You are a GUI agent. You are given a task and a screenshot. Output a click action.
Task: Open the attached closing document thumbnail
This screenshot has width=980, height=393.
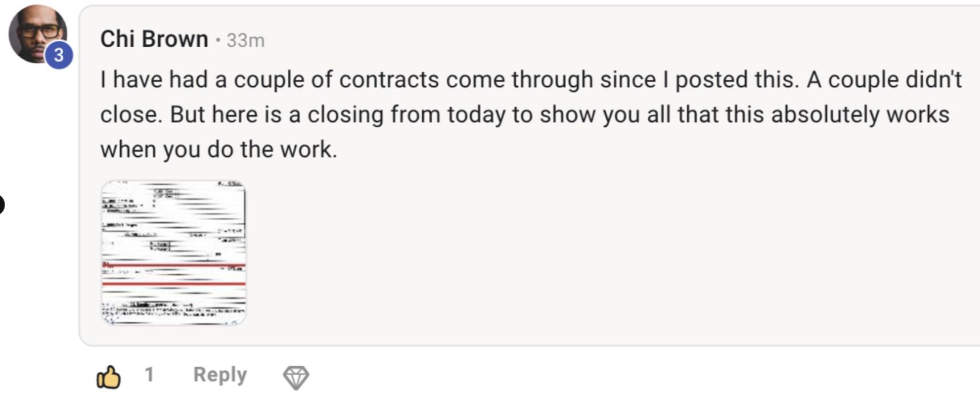(x=174, y=253)
